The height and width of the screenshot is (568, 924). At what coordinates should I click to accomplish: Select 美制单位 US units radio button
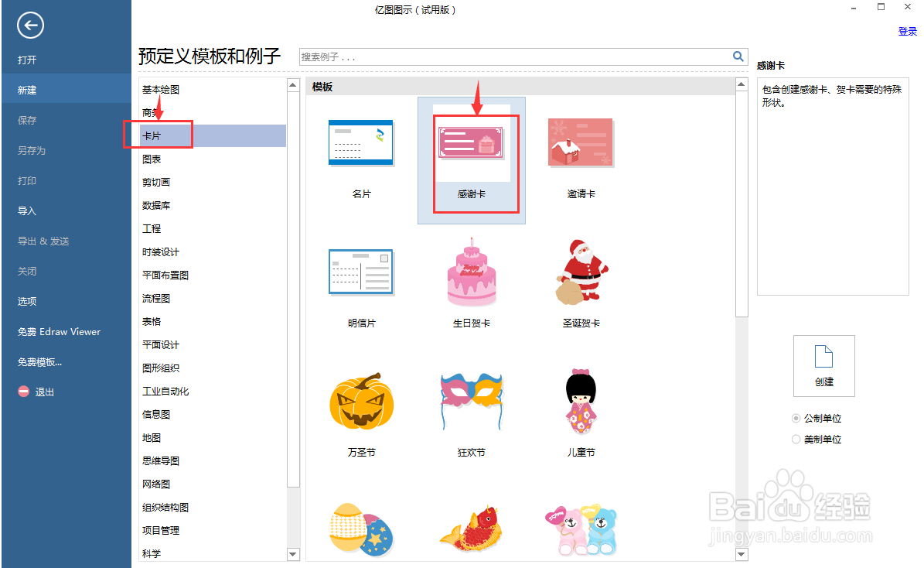coord(796,440)
